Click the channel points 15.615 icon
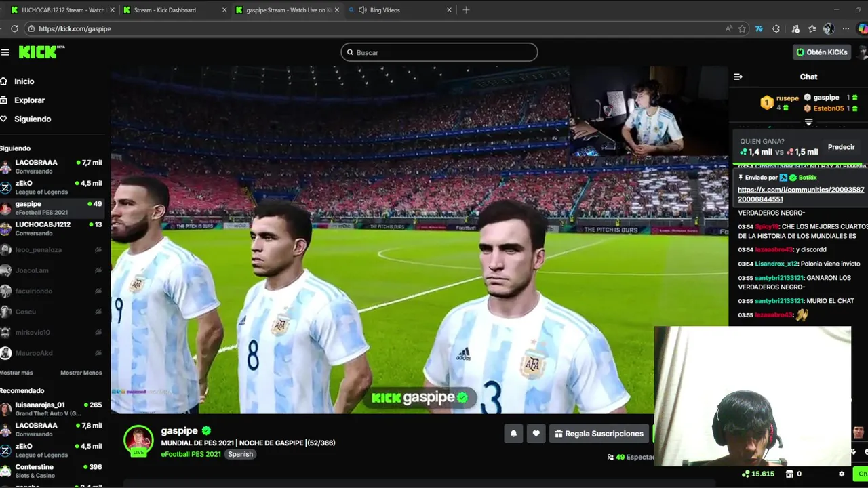The image size is (868, 488). click(x=746, y=474)
